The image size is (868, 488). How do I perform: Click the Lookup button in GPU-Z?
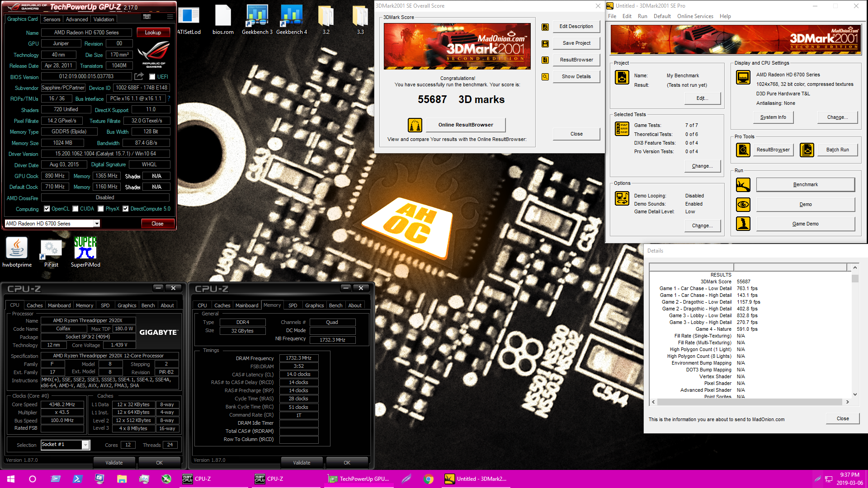[153, 33]
